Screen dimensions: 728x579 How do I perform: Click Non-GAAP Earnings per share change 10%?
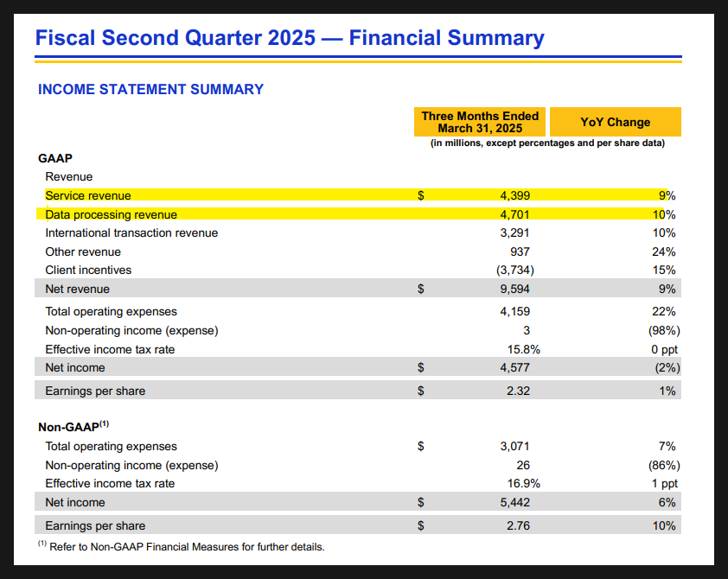(x=663, y=525)
